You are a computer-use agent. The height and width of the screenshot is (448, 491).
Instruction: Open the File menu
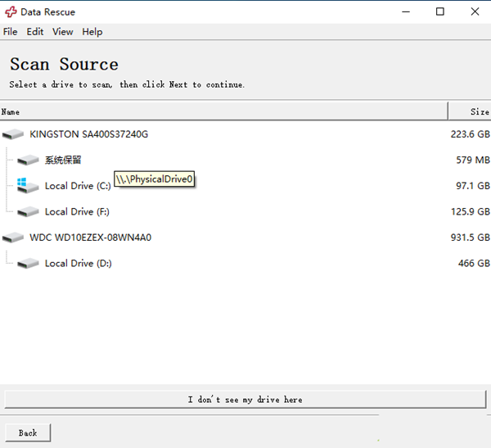tap(11, 32)
